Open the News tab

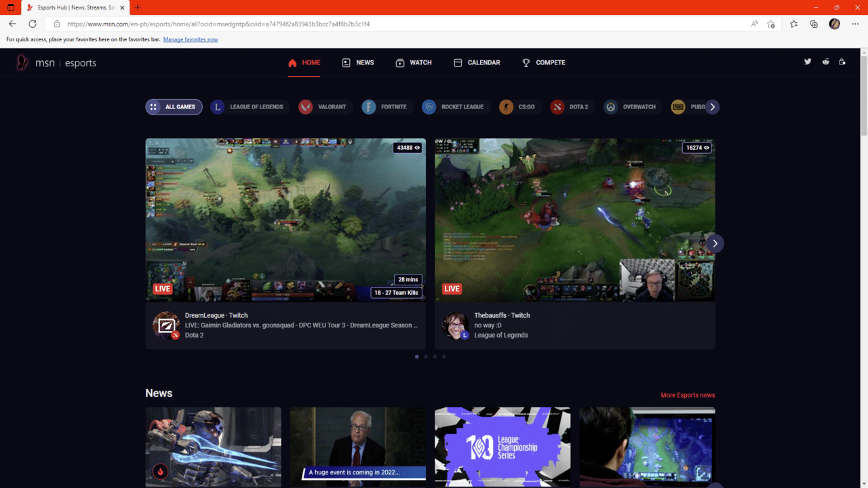tap(358, 62)
